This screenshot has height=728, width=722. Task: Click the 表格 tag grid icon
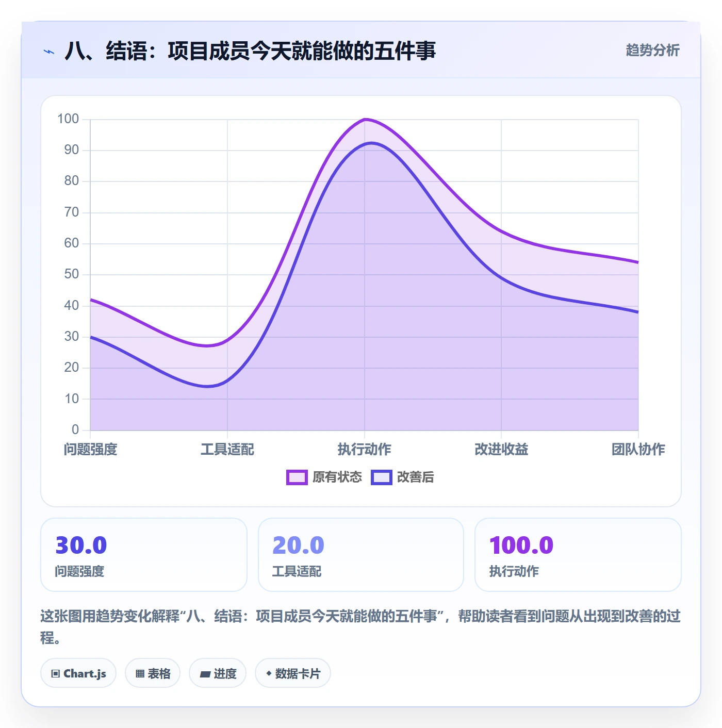coord(140,673)
